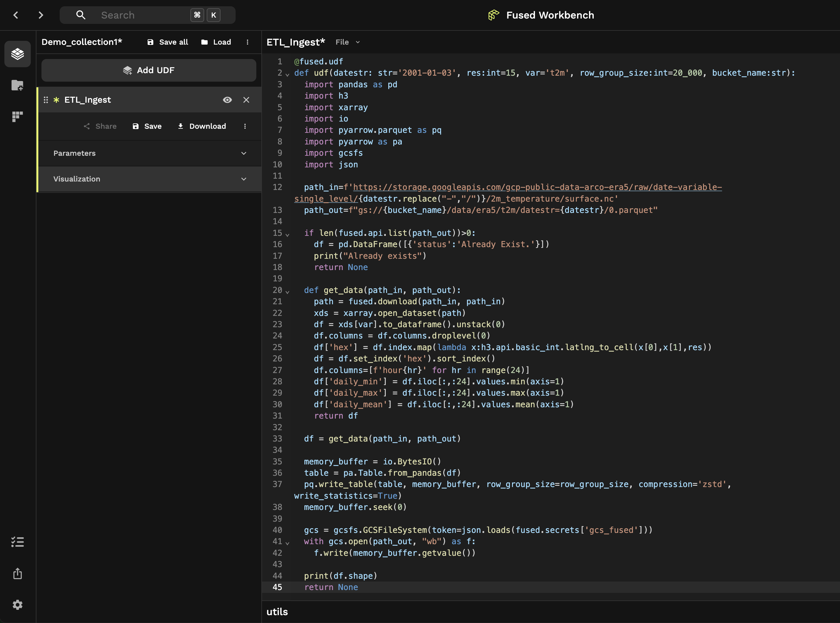Open the UDF layers sidebar panel
This screenshot has height=623, width=840.
tap(18, 54)
